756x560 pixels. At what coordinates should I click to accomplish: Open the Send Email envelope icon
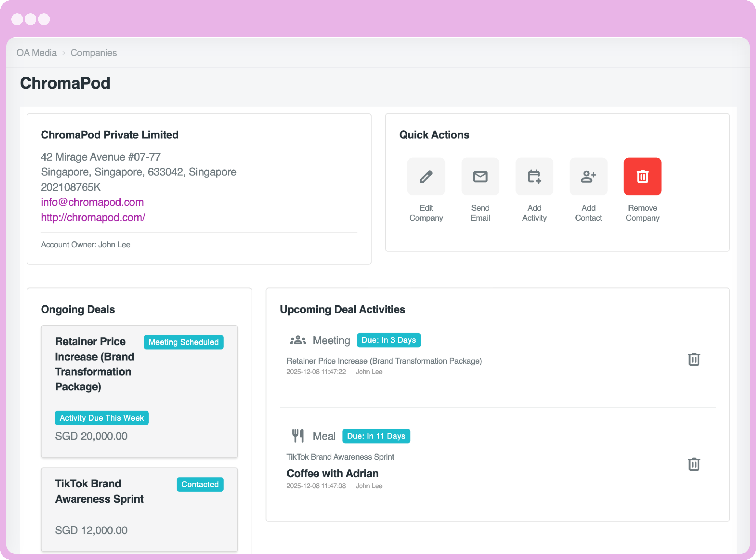point(480,176)
